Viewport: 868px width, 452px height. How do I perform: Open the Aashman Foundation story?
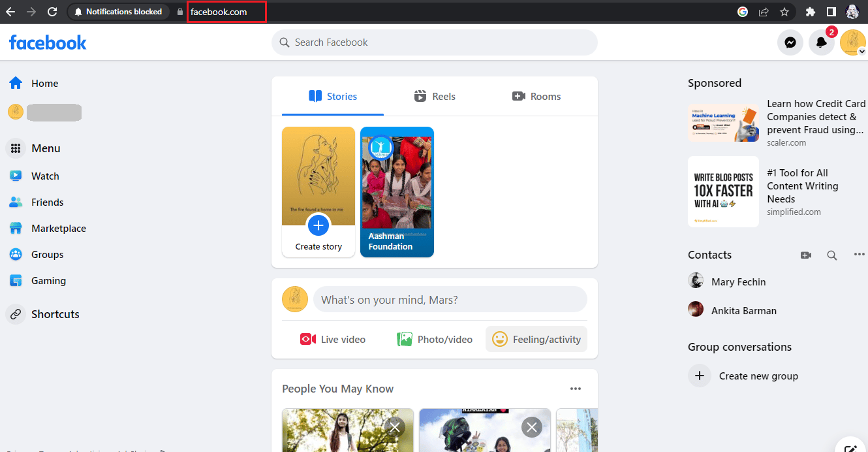[x=397, y=192]
